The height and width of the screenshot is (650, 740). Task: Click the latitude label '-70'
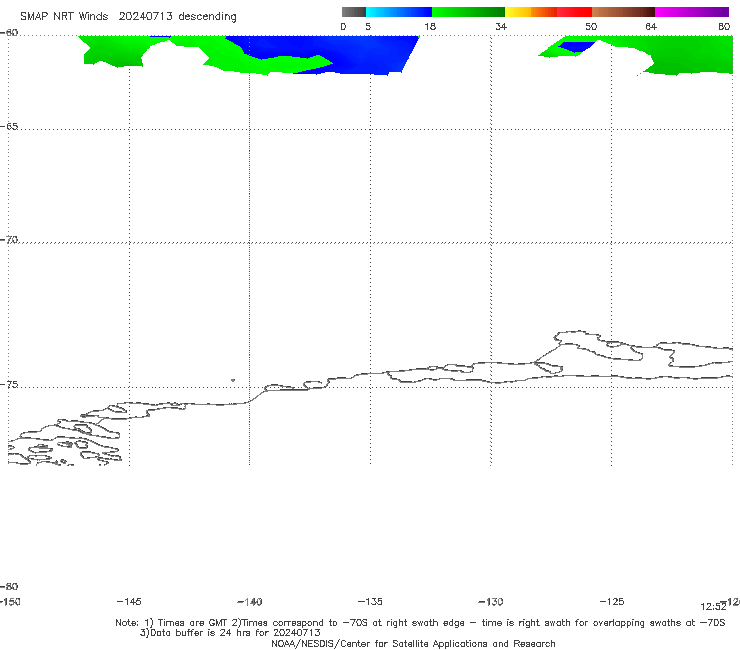pyautogui.click(x=9, y=240)
